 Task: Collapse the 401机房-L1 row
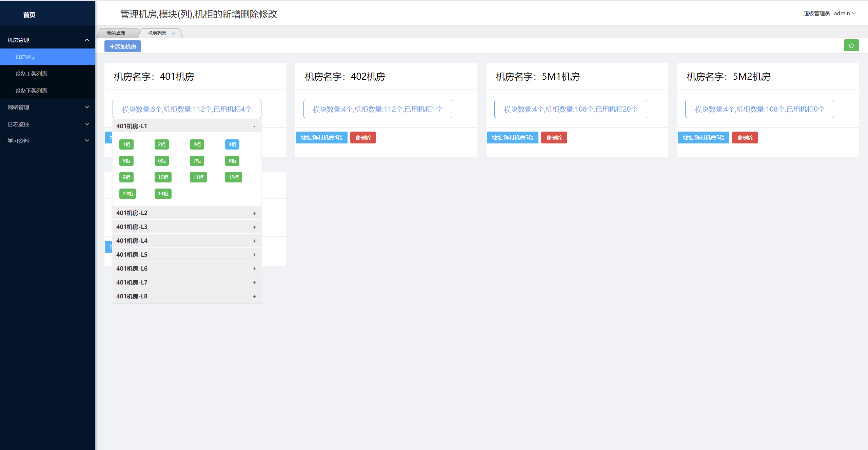187,126
